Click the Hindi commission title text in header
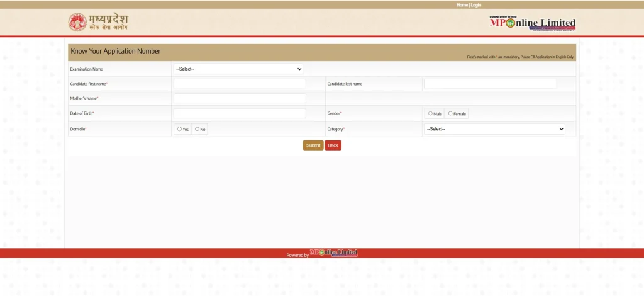Screen dimensions: 644x296 (x=108, y=23)
